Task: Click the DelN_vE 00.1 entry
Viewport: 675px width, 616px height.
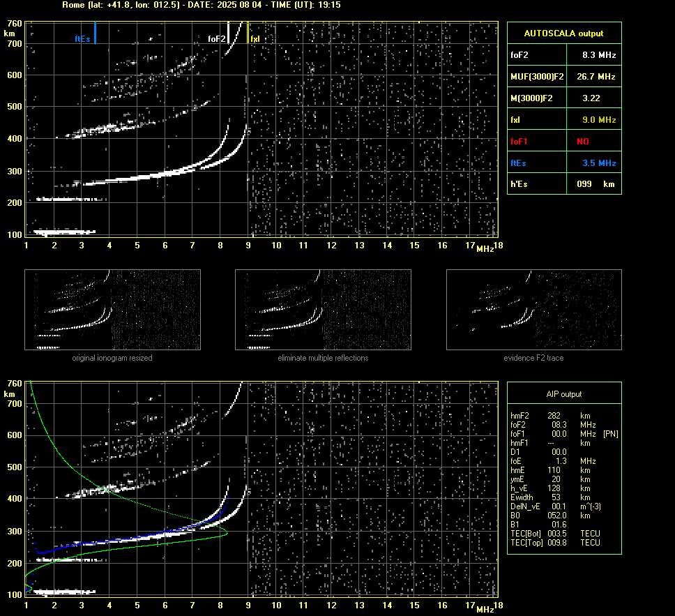Action: pos(555,506)
